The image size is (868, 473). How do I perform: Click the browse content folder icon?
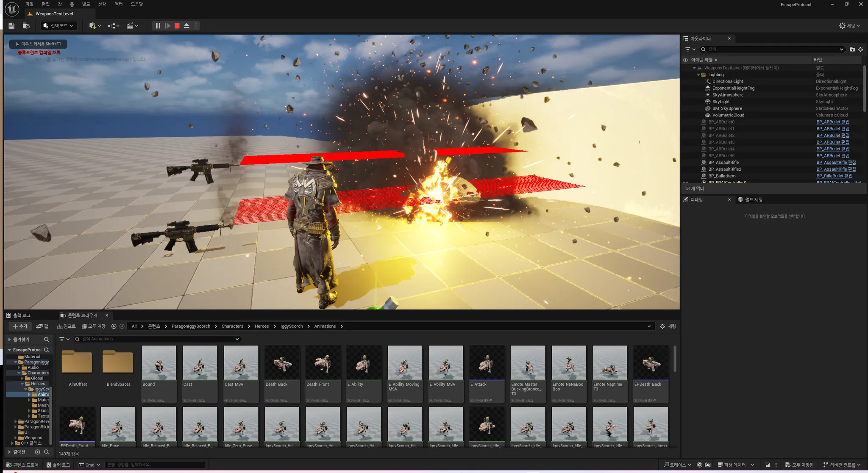(x=26, y=26)
